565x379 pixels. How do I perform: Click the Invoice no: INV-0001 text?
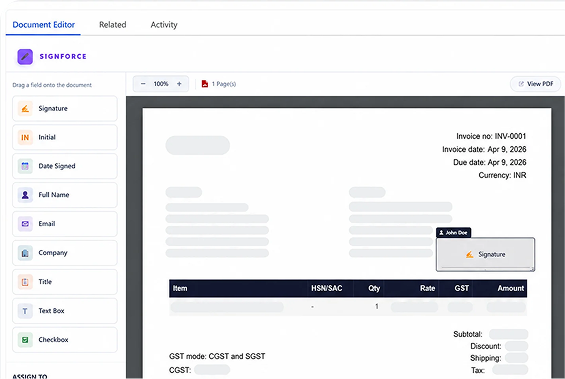point(491,136)
